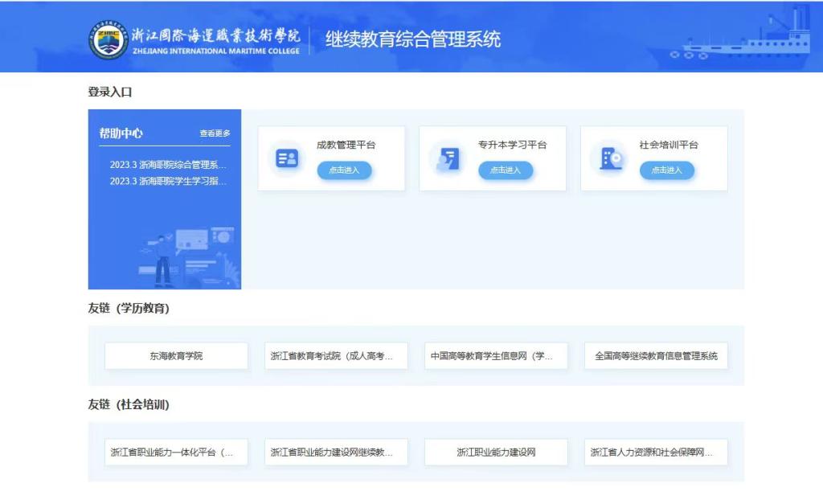Open the 浙江省职业能力一体化平台 link

(176, 452)
